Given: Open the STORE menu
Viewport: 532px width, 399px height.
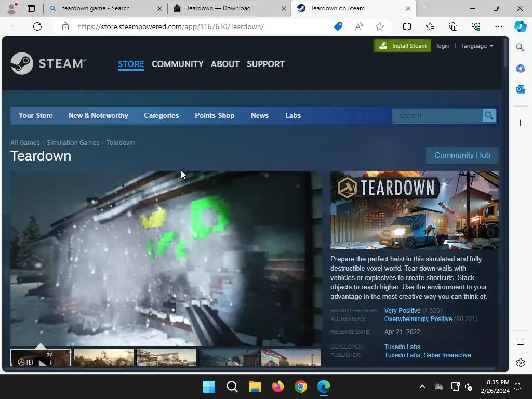Looking at the screenshot, I should 131,64.
